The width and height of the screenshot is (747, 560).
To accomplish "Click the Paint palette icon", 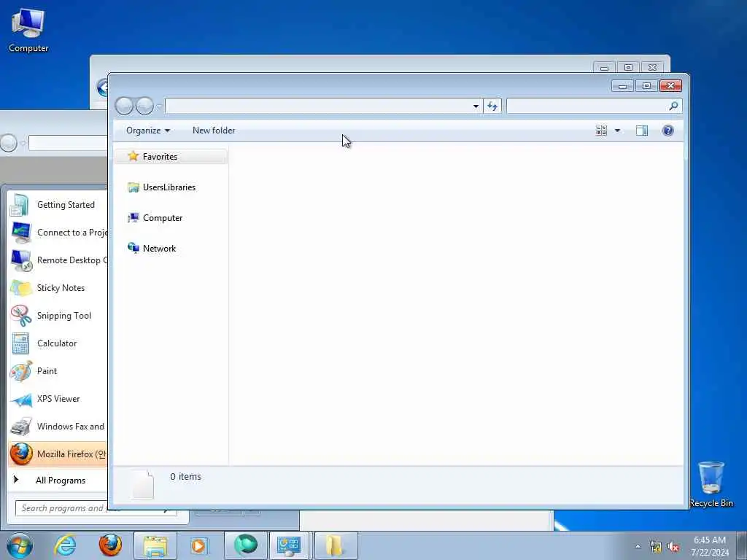I will coord(21,371).
